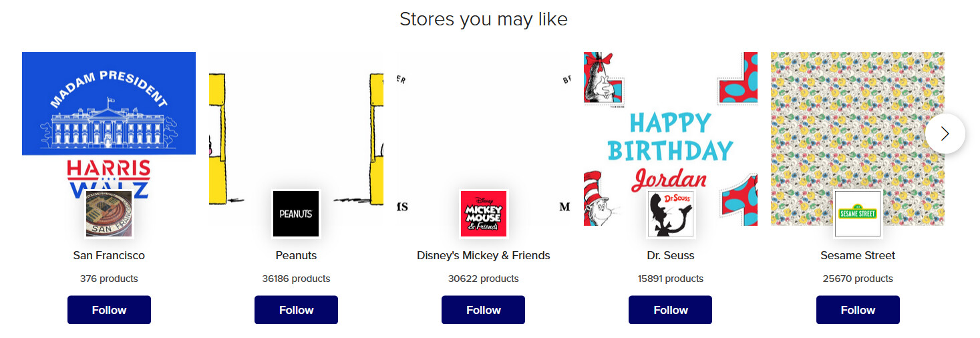Open the San Francisco store name link
The image size is (980, 338).
click(109, 255)
